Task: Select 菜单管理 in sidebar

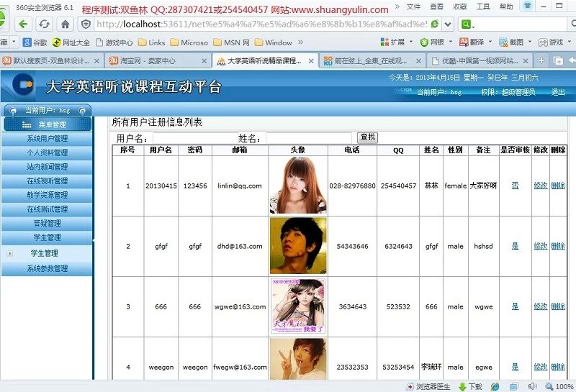Action: [48, 124]
